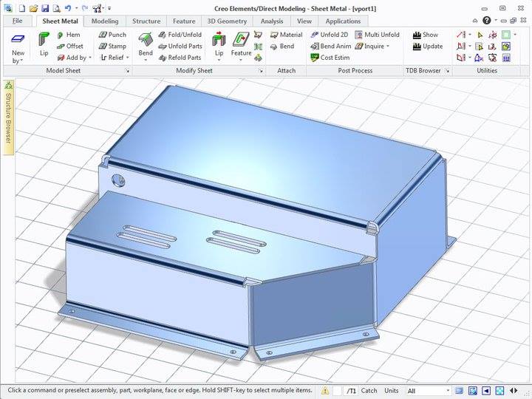Switch to the Modeling tab
The image size is (532, 399).
105,21
